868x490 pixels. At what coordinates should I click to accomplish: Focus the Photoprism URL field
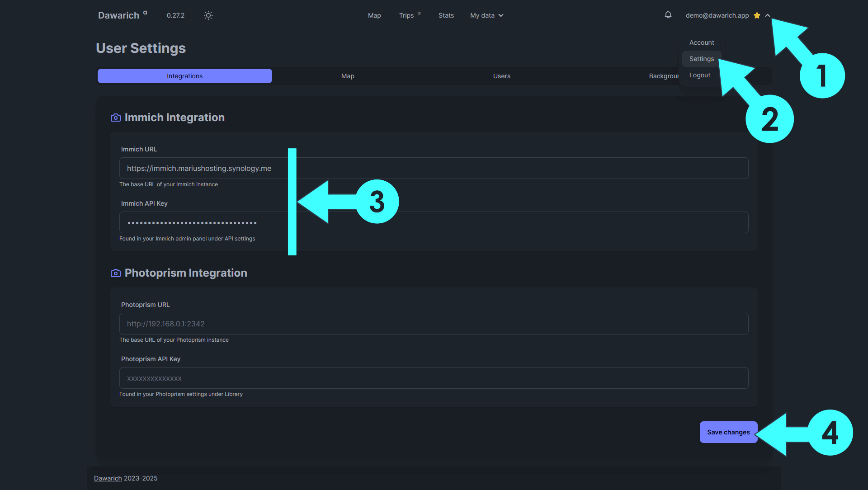pyautogui.click(x=434, y=324)
